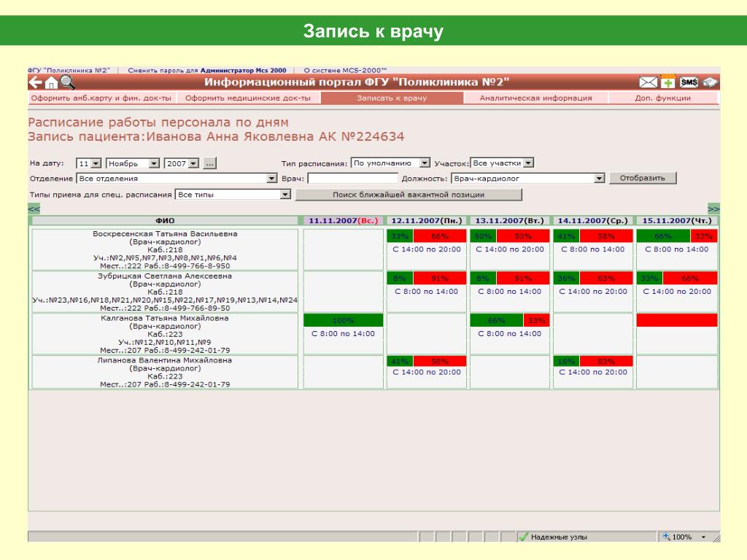Show previous days with << arrows
The width and height of the screenshot is (747, 560).
[34, 209]
